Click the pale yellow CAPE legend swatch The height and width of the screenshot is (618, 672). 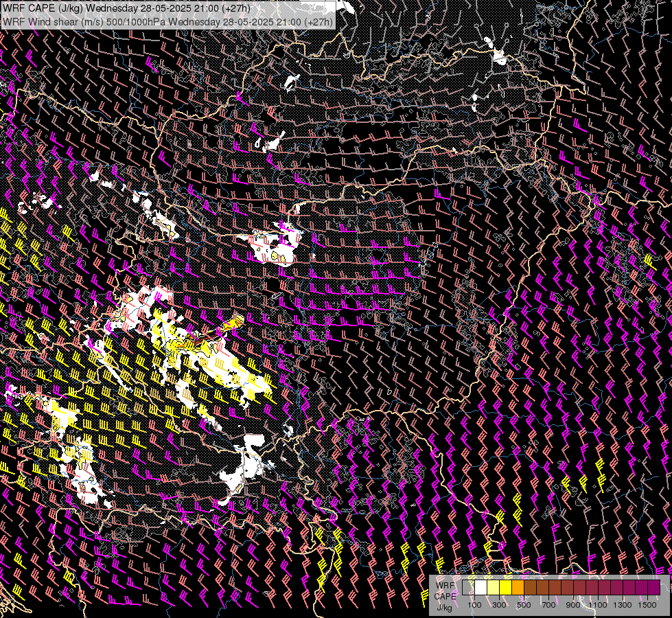click(x=494, y=587)
